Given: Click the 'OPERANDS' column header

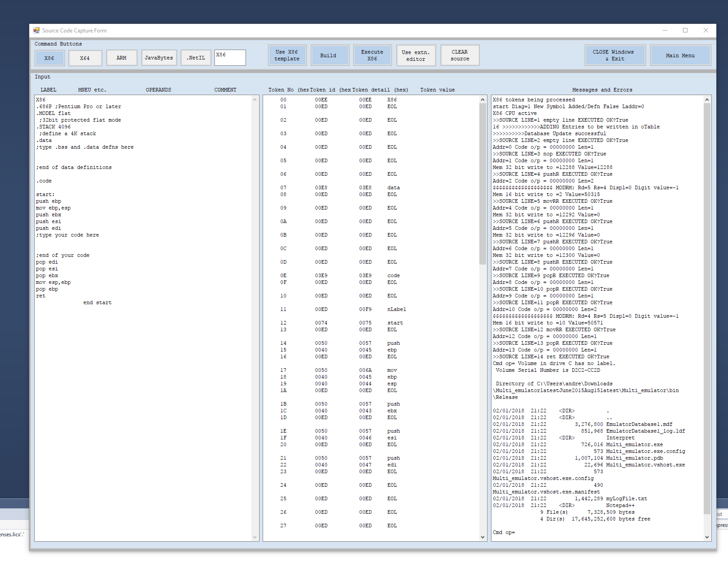Looking at the screenshot, I should 158,90.
